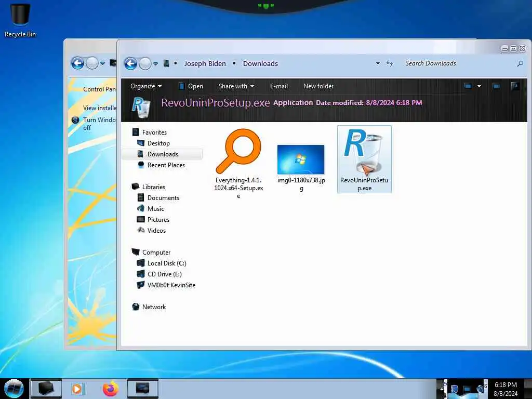Screen dimensions: 532x399
Task: Go back in the Downloads explorer window
Action: coord(130,63)
